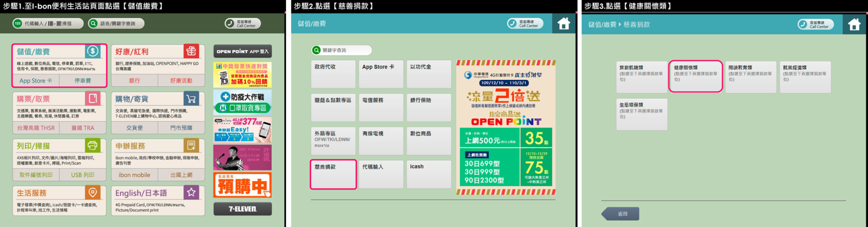Tap the 購物/寄貨 shopping cart icon
This screenshot has height=227, width=868.
(x=191, y=98)
